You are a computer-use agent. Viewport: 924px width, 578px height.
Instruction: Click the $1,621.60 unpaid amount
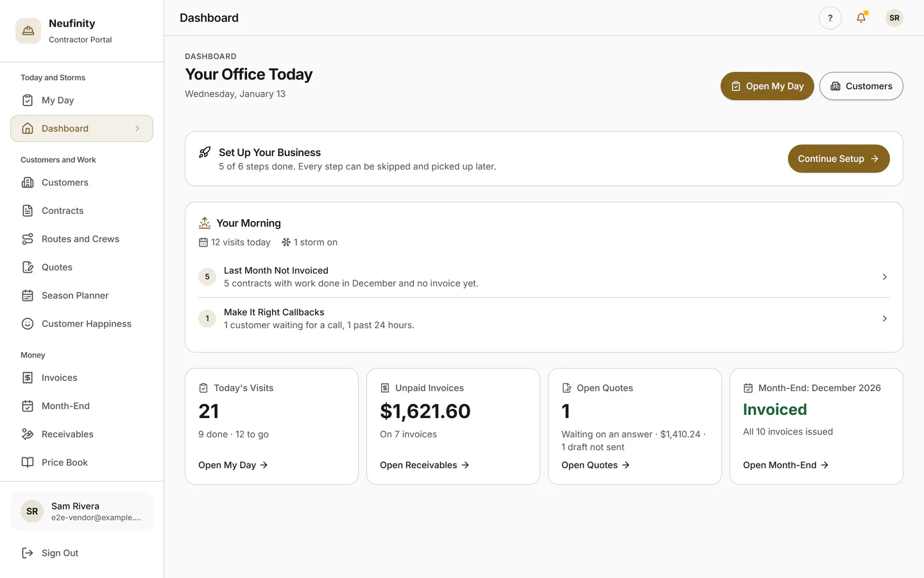click(x=425, y=411)
